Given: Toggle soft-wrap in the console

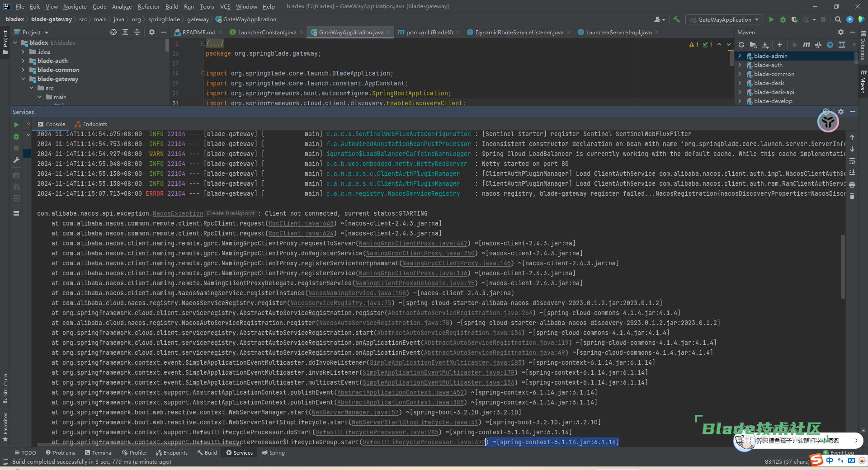Looking at the screenshot, I should click(852, 161).
